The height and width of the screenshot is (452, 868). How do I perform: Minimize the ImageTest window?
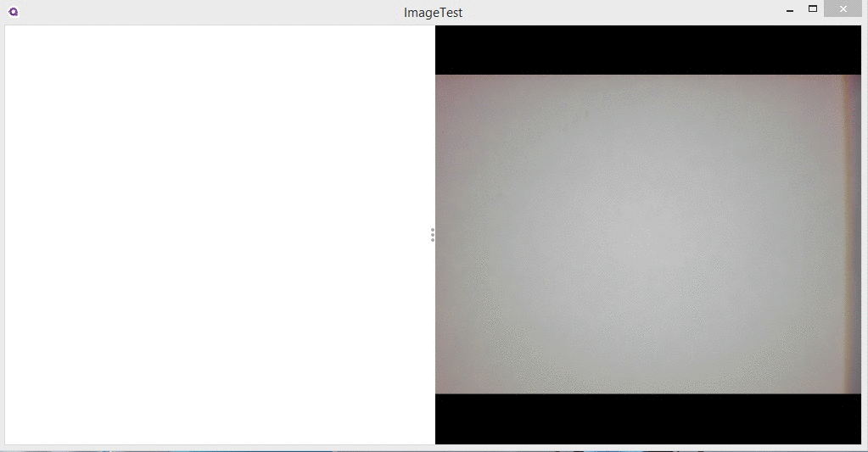pos(790,10)
